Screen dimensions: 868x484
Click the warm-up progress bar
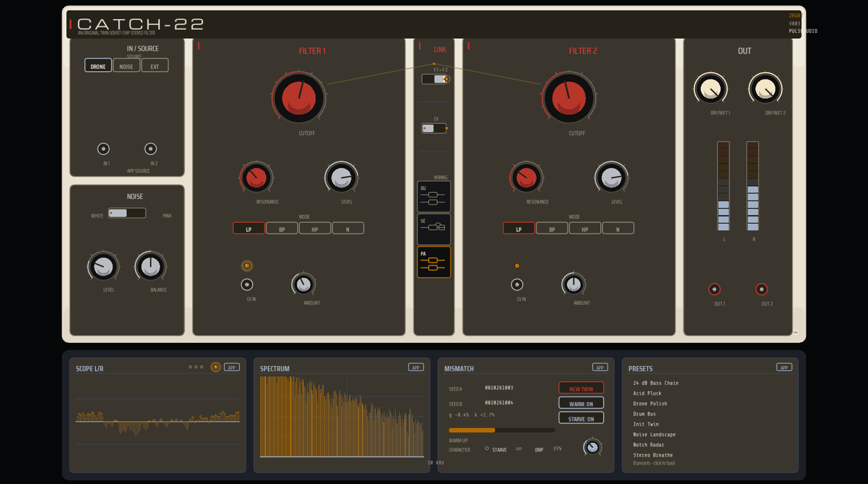pos(502,430)
